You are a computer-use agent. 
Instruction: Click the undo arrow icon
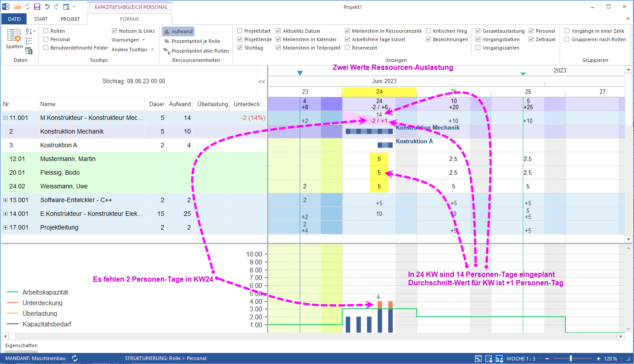point(47,7)
